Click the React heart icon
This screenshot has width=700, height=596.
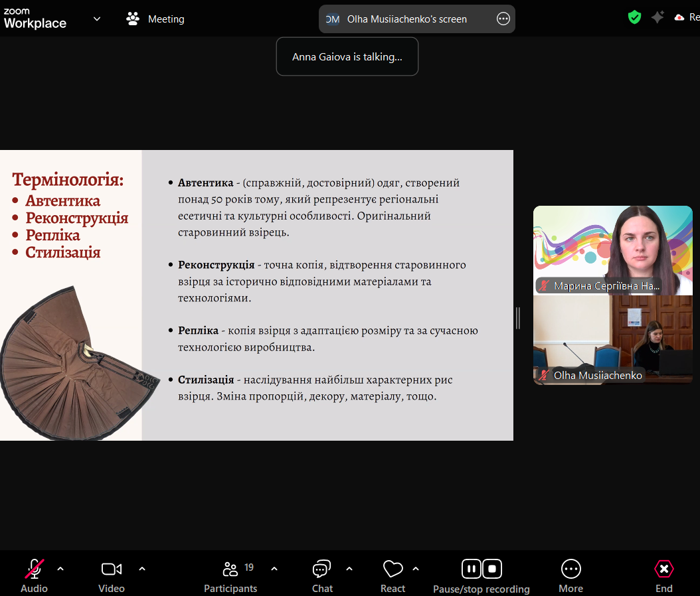point(393,569)
